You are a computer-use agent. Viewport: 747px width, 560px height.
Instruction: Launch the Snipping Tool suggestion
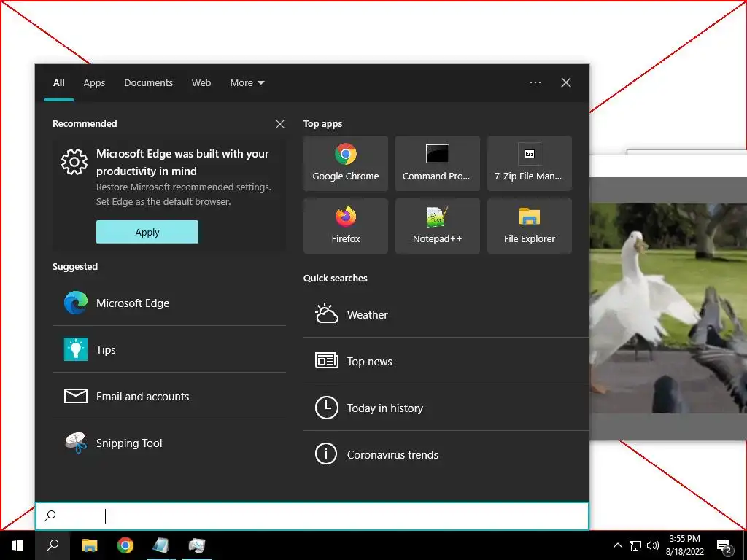(169, 443)
